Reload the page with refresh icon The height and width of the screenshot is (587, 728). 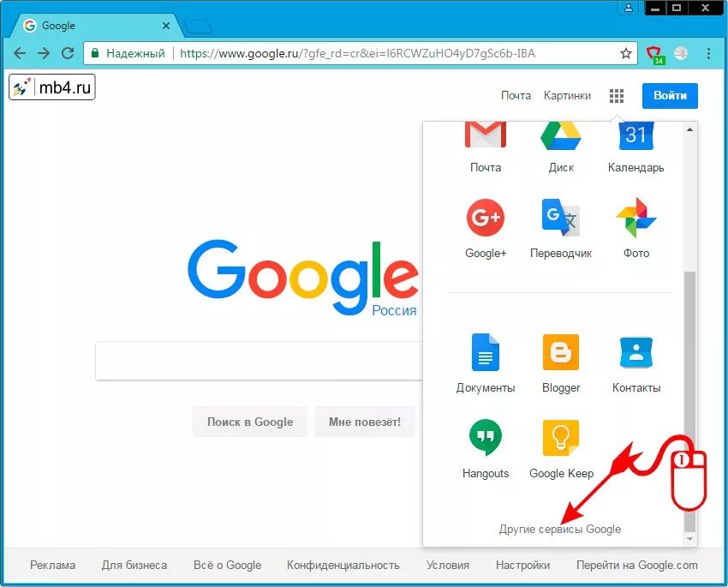tap(68, 53)
